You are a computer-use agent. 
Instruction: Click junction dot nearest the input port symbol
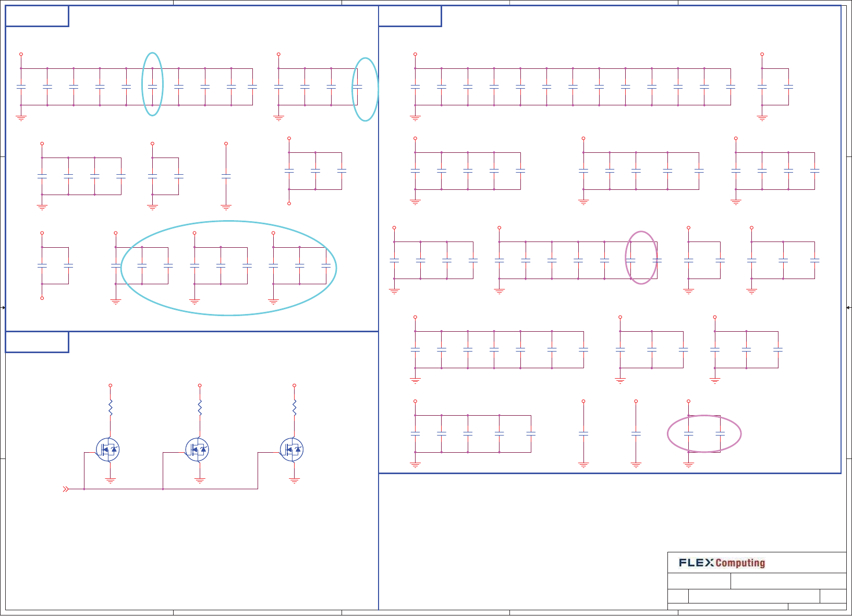point(84,489)
